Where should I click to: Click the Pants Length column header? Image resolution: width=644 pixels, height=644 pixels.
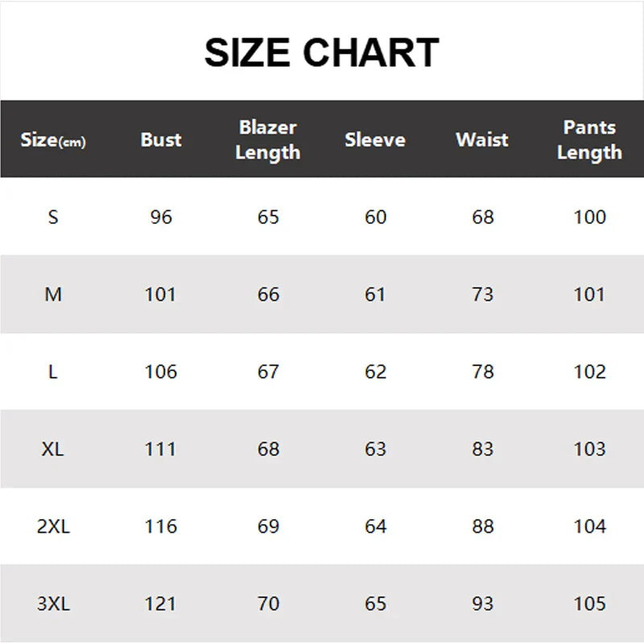pyautogui.click(x=589, y=139)
